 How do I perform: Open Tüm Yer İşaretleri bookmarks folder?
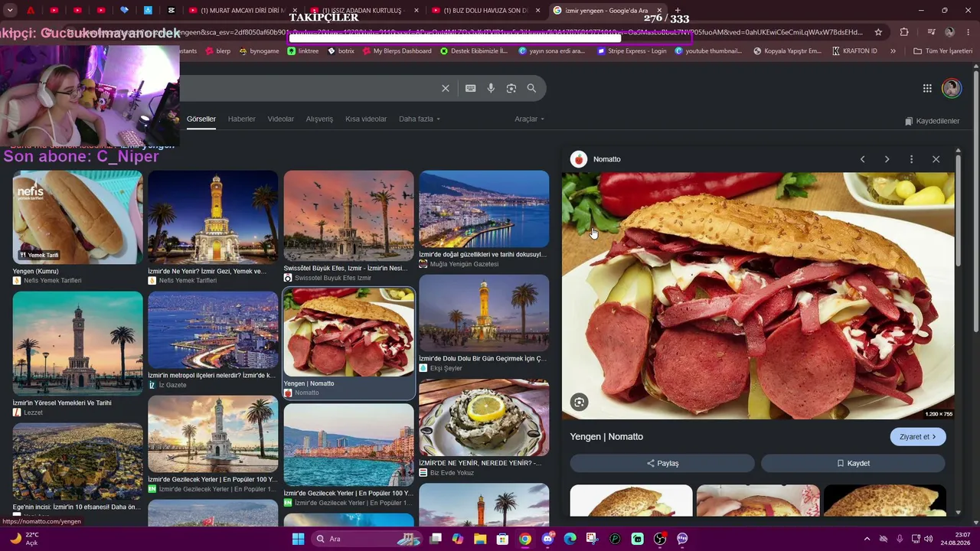[x=942, y=51]
